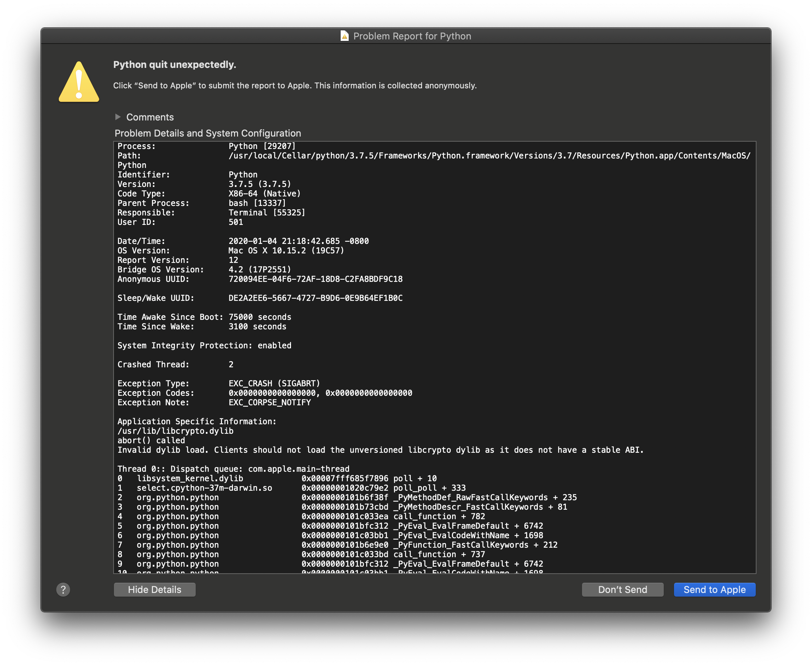The image size is (812, 666).
Task: Click Sleep/Wake UUID value starting DE2A2EE6
Action: click(x=316, y=298)
